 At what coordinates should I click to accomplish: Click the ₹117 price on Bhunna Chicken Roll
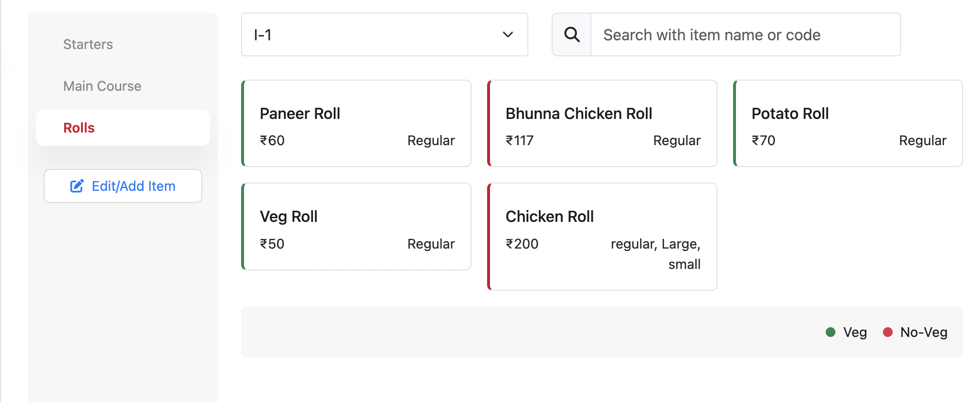520,141
